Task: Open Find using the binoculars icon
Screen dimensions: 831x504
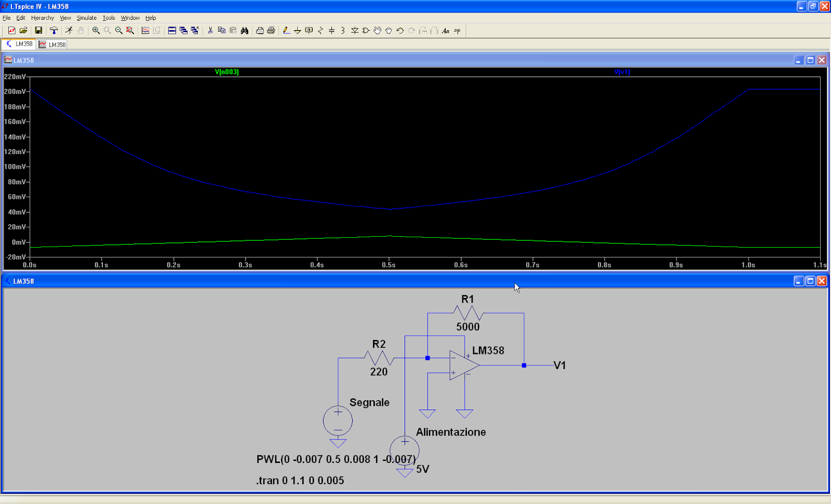Action: click(x=245, y=31)
